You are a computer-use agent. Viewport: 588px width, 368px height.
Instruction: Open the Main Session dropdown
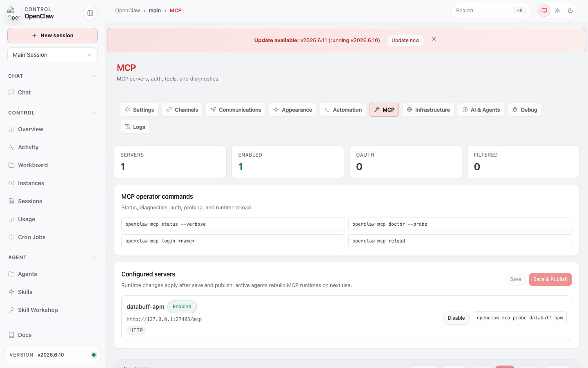[x=52, y=55]
